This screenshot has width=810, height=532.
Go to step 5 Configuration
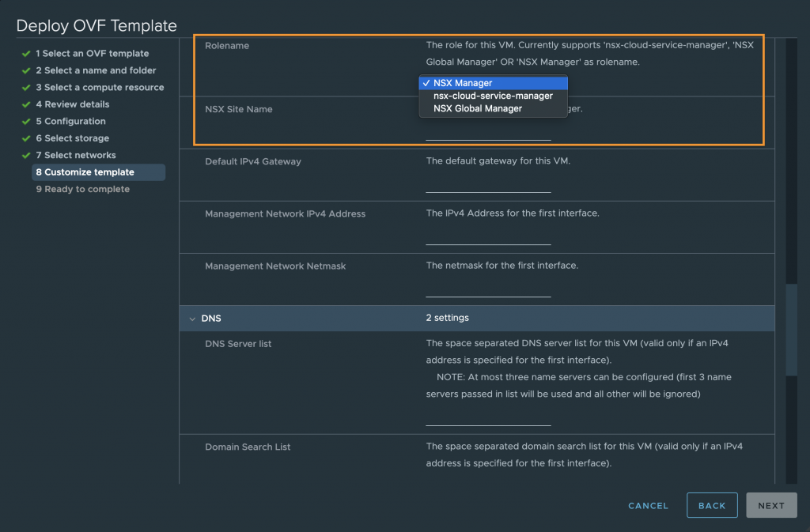tap(70, 121)
